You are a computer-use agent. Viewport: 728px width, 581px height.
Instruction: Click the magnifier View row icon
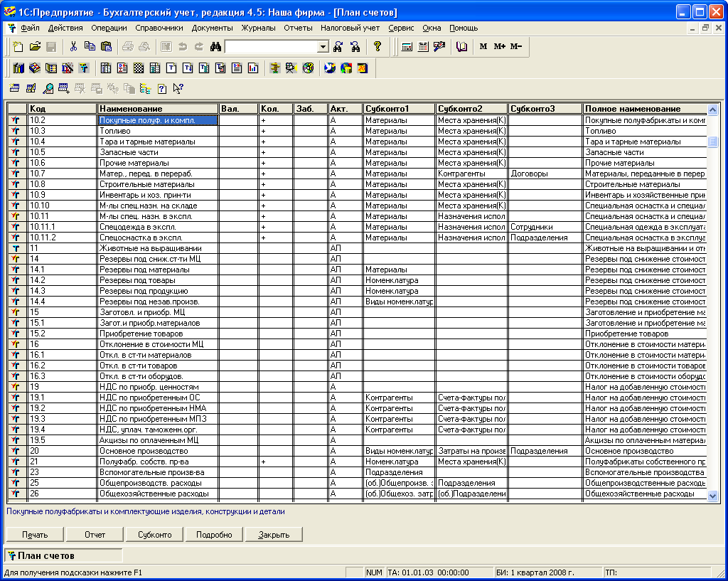coord(48,88)
